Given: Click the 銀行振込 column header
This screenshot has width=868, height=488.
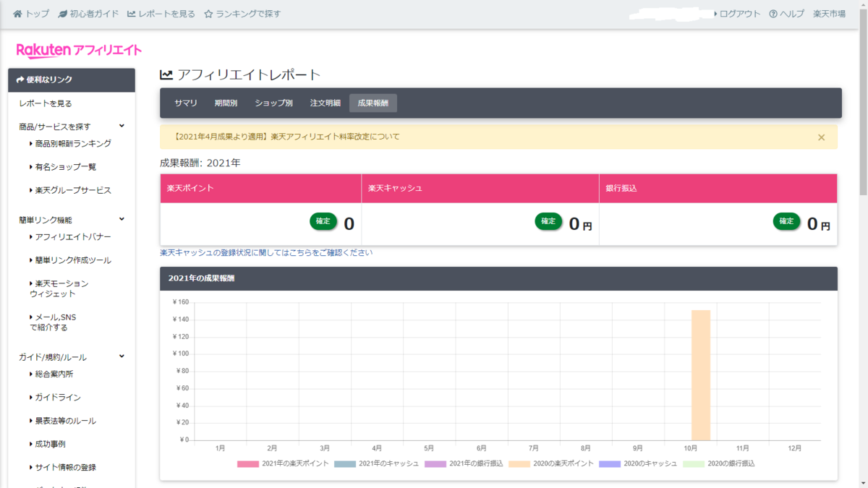Looking at the screenshot, I should 718,188.
